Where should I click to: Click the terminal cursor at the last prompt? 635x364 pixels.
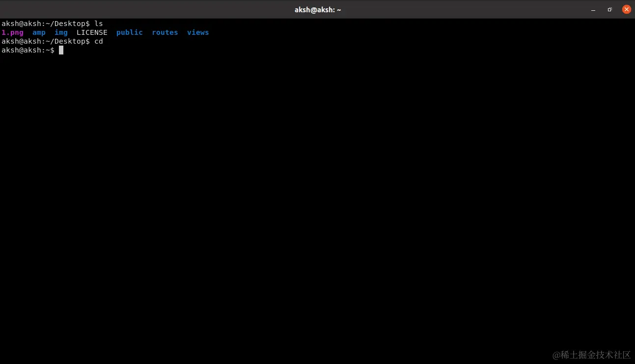pyautogui.click(x=61, y=50)
